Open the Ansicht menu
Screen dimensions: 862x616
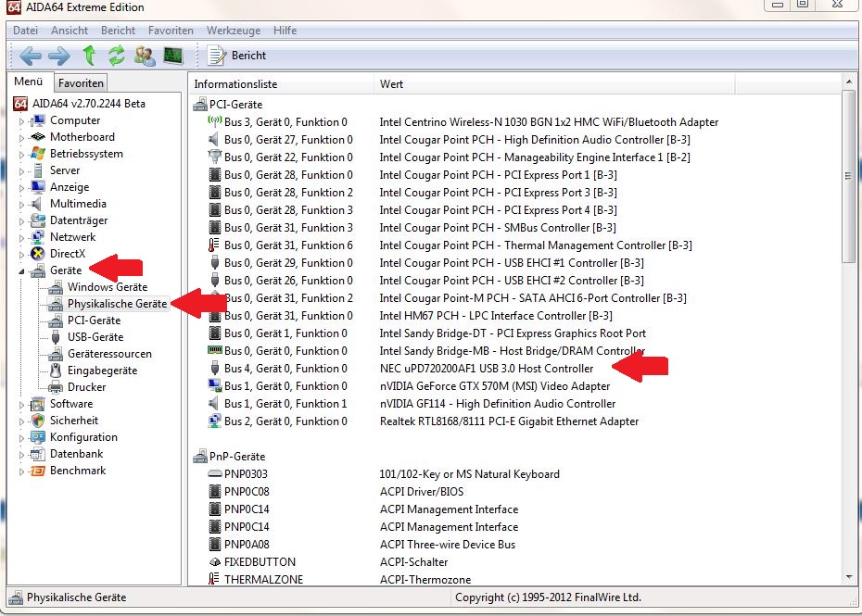tap(70, 31)
